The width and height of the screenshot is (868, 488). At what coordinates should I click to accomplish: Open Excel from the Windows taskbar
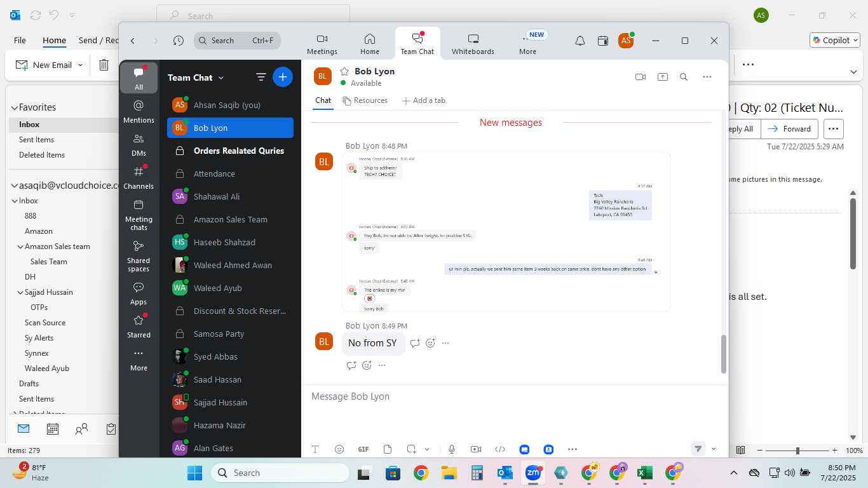click(x=645, y=473)
